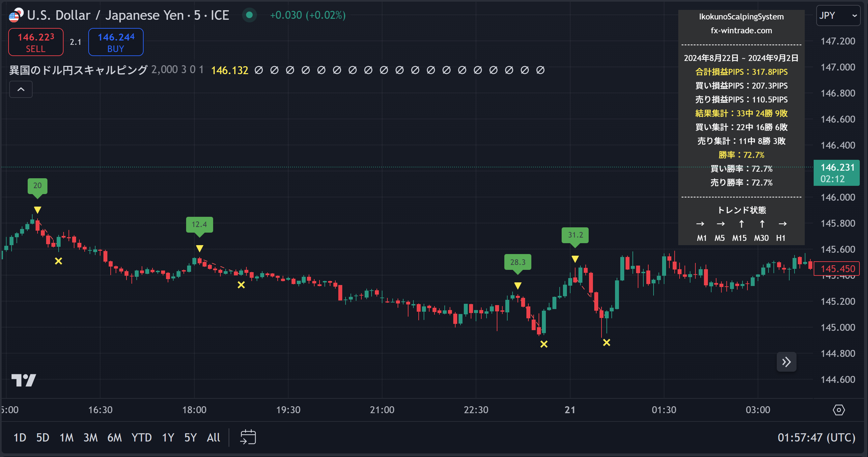Image resolution: width=868 pixels, height=457 pixels.
Task: Click the 146.231 current price label
Action: pos(837,173)
